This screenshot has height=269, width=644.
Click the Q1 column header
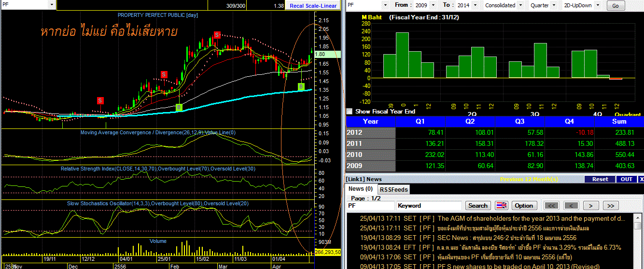(421, 122)
